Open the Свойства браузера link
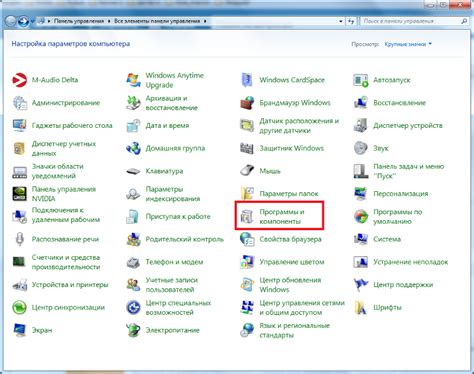This screenshot has width=474, height=374. (x=291, y=239)
